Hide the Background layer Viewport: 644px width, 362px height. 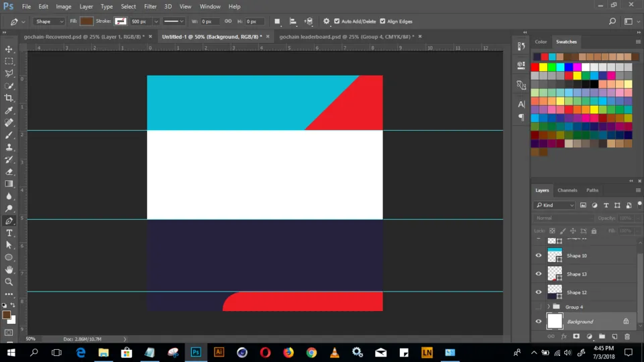(539, 321)
